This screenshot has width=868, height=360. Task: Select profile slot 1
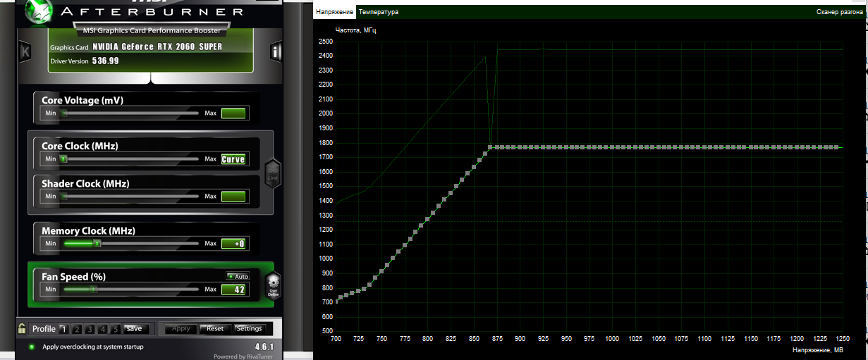[63, 328]
